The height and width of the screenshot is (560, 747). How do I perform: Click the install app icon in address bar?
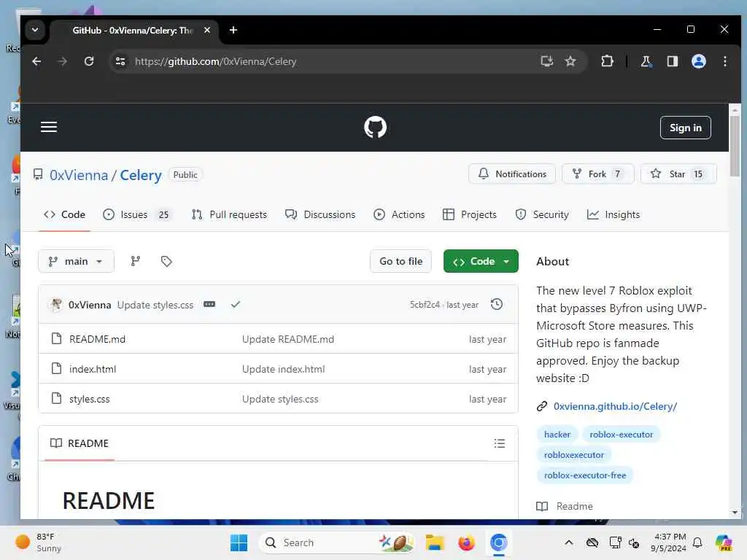click(547, 61)
